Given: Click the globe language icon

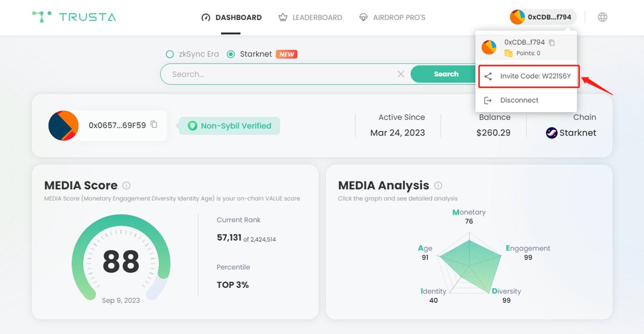Looking at the screenshot, I should point(603,17).
